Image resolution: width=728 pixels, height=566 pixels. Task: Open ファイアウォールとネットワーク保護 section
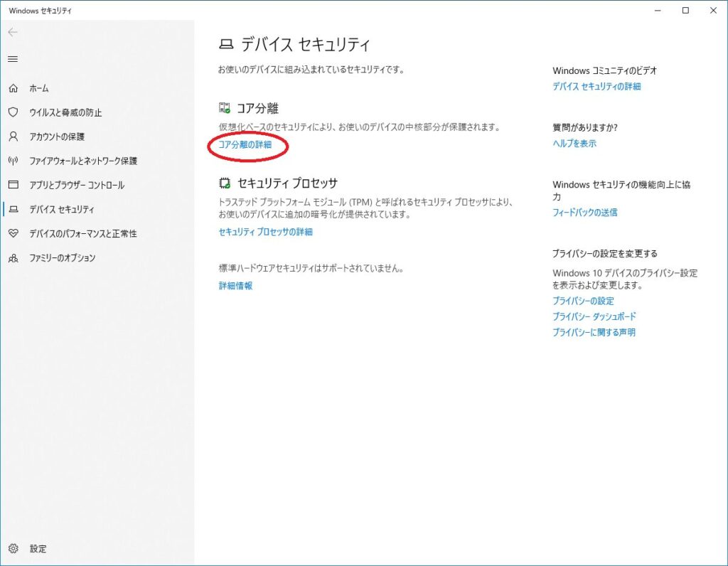[84, 161]
